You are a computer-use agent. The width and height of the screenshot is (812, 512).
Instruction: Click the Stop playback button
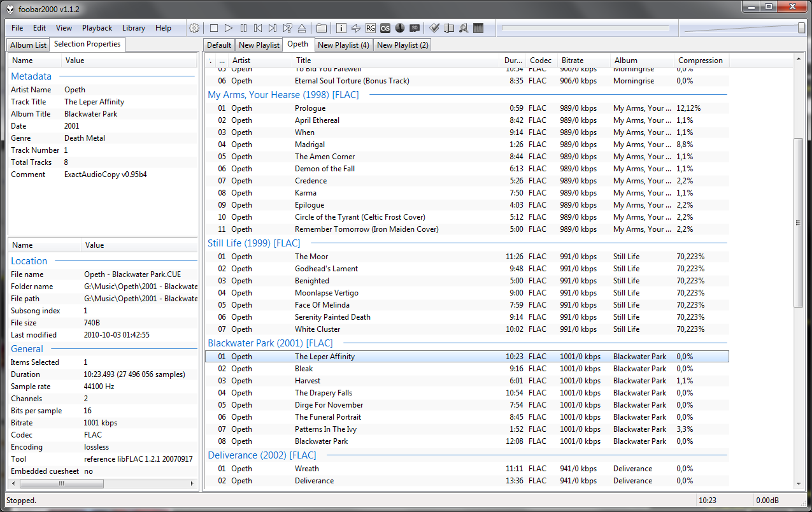[x=214, y=28]
